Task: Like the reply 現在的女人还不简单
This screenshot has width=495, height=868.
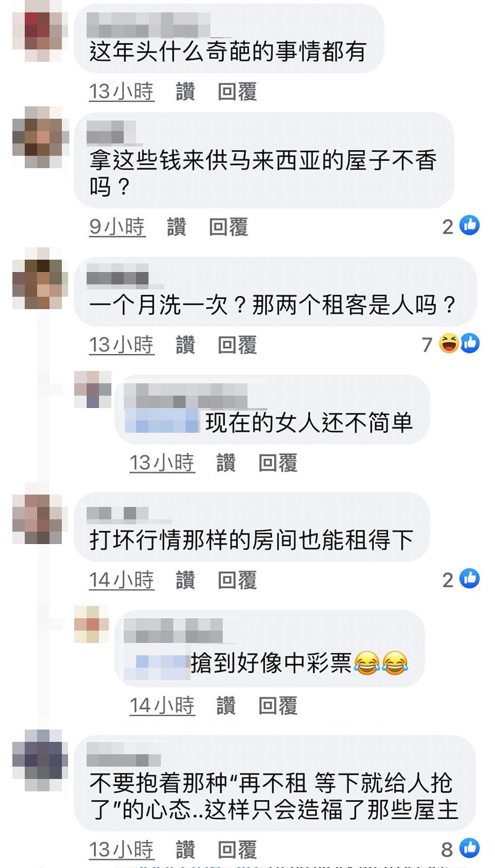Action: (x=226, y=462)
